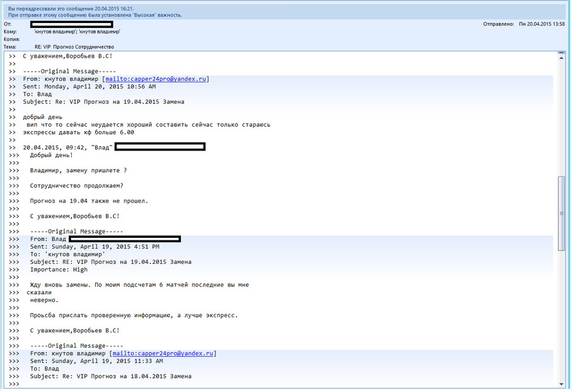The height and width of the screenshot is (392, 572).
Task: Click the subject RE: VIP Прогноз Сотрудничество
Action: point(74,47)
